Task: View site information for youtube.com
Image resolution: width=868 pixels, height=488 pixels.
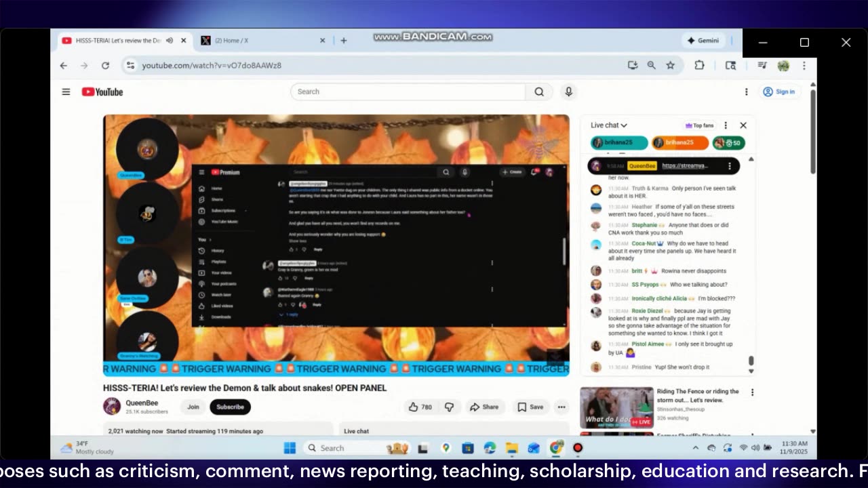Action: [x=130, y=65]
